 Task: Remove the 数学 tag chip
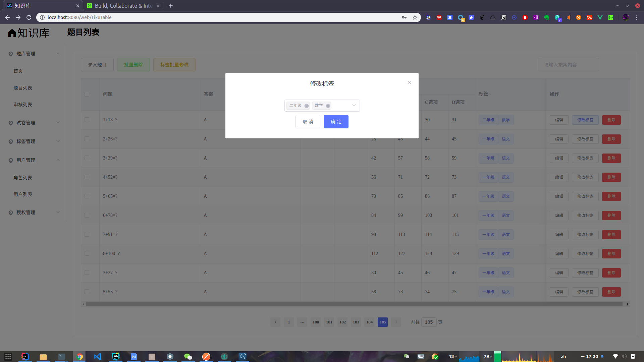click(x=328, y=106)
